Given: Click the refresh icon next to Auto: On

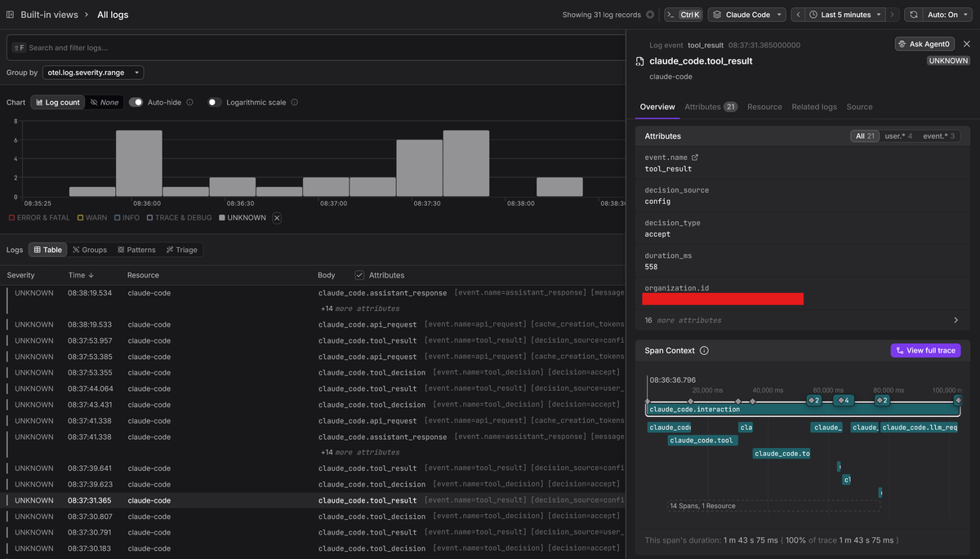Looking at the screenshot, I should [913, 15].
